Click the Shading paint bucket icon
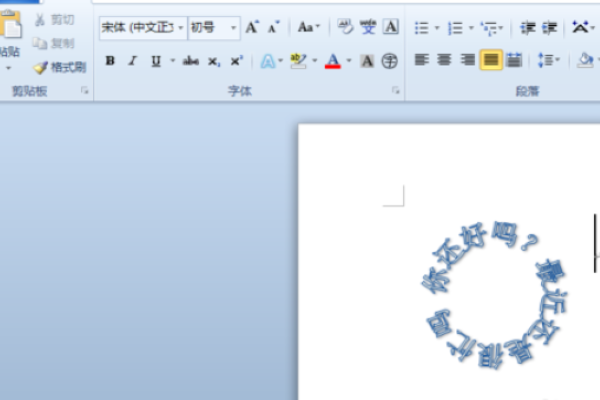Image resolution: width=600 pixels, height=400 pixels. 585,60
